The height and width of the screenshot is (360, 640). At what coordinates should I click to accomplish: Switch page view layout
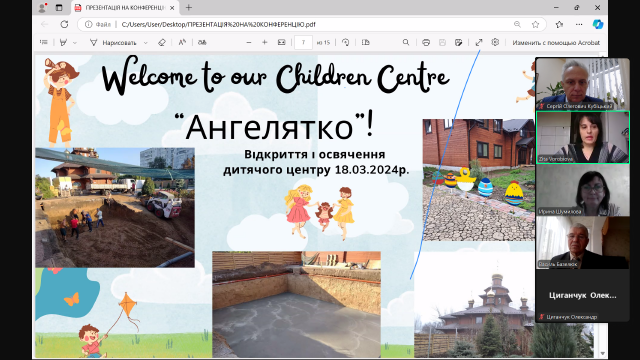pos(366,42)
